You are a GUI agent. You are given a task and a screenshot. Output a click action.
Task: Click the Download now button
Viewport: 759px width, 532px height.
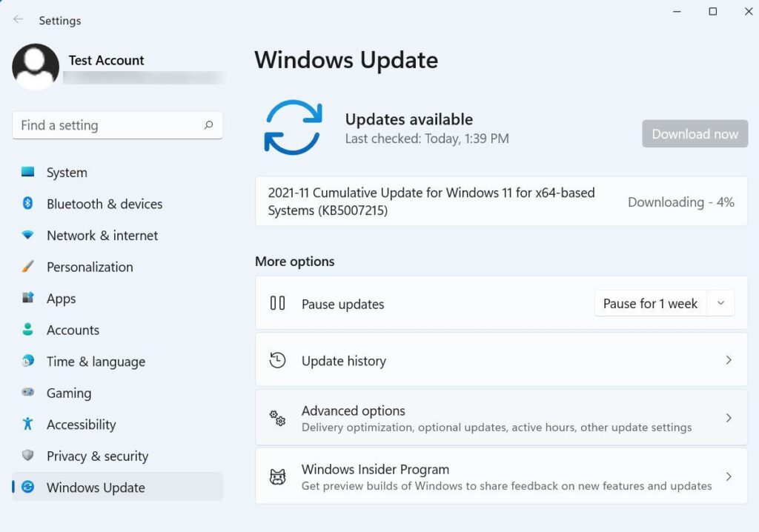tap(695, 133)
